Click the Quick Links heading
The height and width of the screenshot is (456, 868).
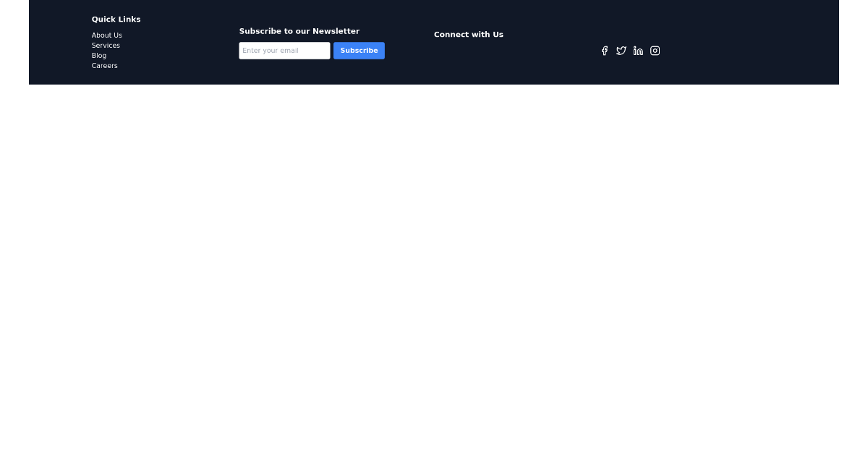[x=116, y=20]
